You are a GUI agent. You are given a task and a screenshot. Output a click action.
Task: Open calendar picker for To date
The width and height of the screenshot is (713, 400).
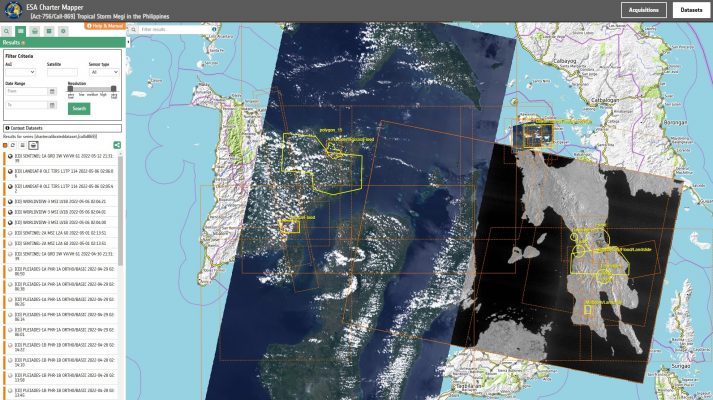52,105
